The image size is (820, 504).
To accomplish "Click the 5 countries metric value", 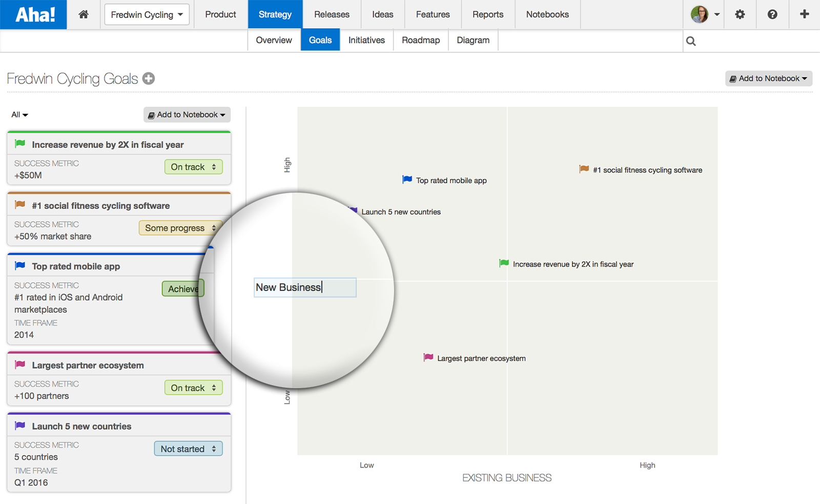I will (36, 457).
